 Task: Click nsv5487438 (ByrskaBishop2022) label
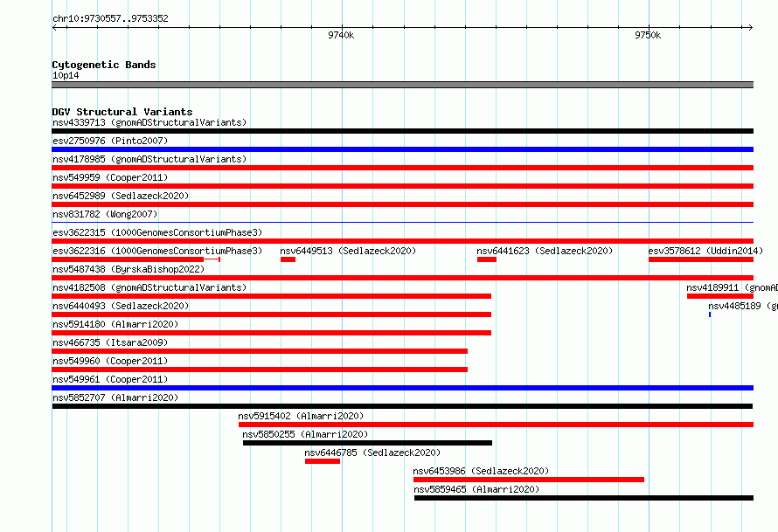click(x=129, y=269)
